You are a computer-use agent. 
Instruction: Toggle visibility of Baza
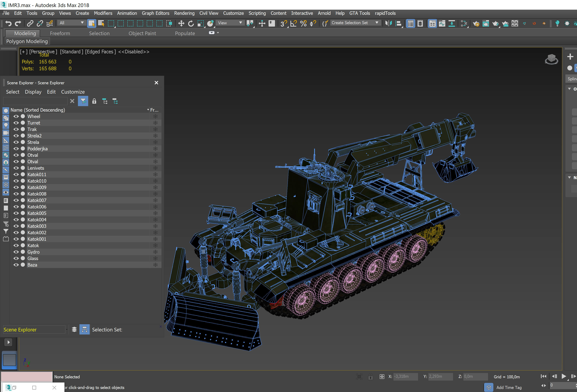16,265
